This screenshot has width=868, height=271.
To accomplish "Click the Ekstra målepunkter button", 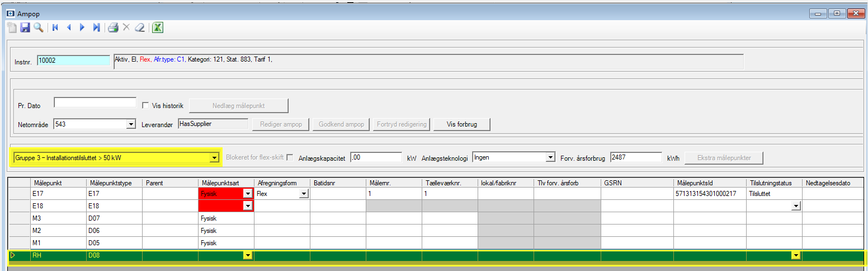I will tap(724, 158).
